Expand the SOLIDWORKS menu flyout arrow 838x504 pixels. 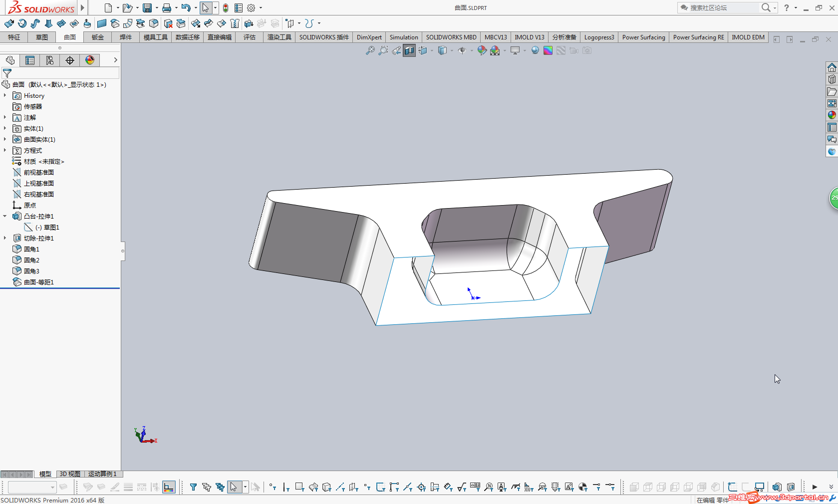click(83, 7)
